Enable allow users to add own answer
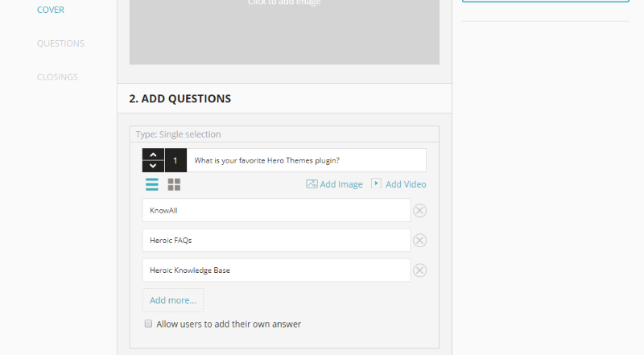This screenshot has width=644, height=355. click(x=148, y=324)
